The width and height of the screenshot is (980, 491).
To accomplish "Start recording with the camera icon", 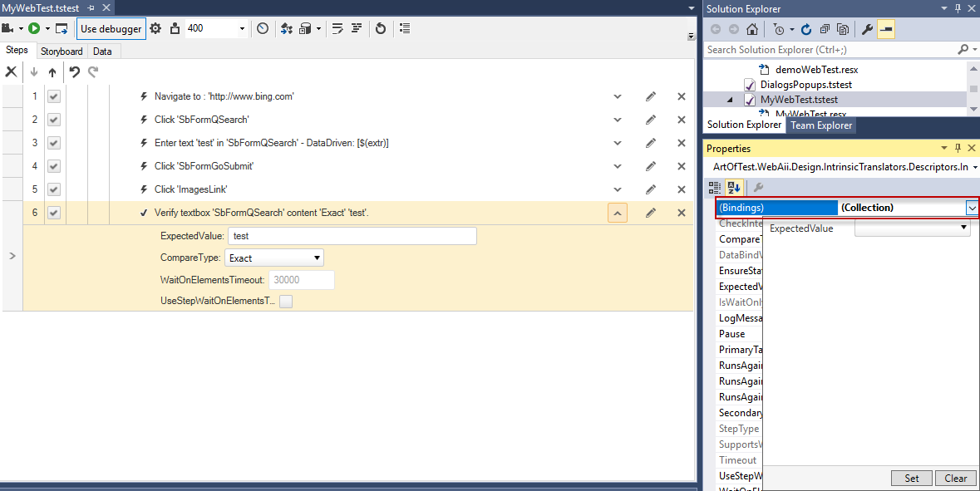I will pyautogui.click(x=8, y=28).
